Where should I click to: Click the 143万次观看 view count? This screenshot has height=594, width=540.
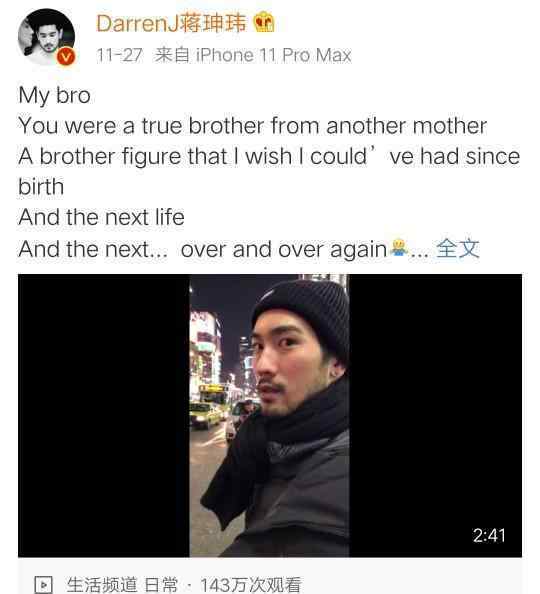click(x=250, y=585)
